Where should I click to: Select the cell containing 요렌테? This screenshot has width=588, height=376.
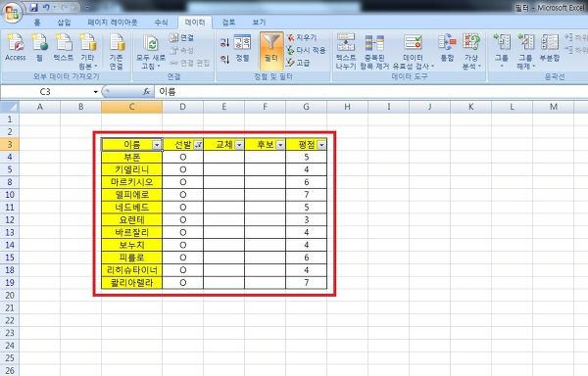[131, 220]
